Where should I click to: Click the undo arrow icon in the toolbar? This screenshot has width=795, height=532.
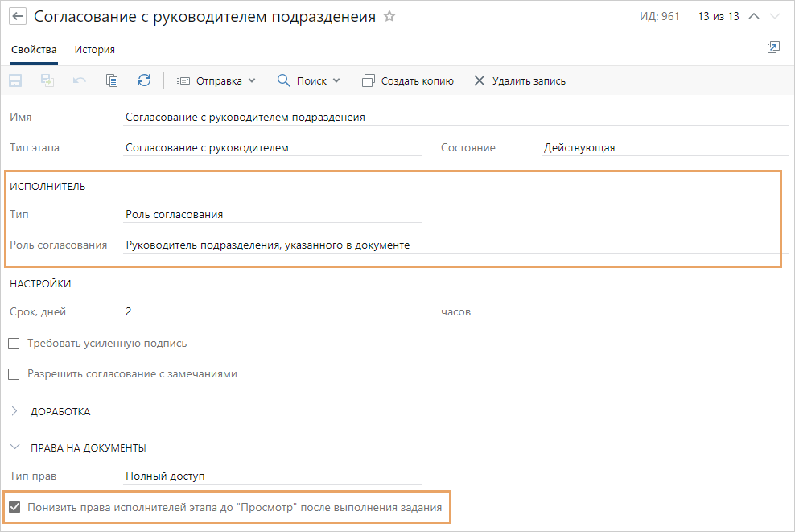coord(80,80)
